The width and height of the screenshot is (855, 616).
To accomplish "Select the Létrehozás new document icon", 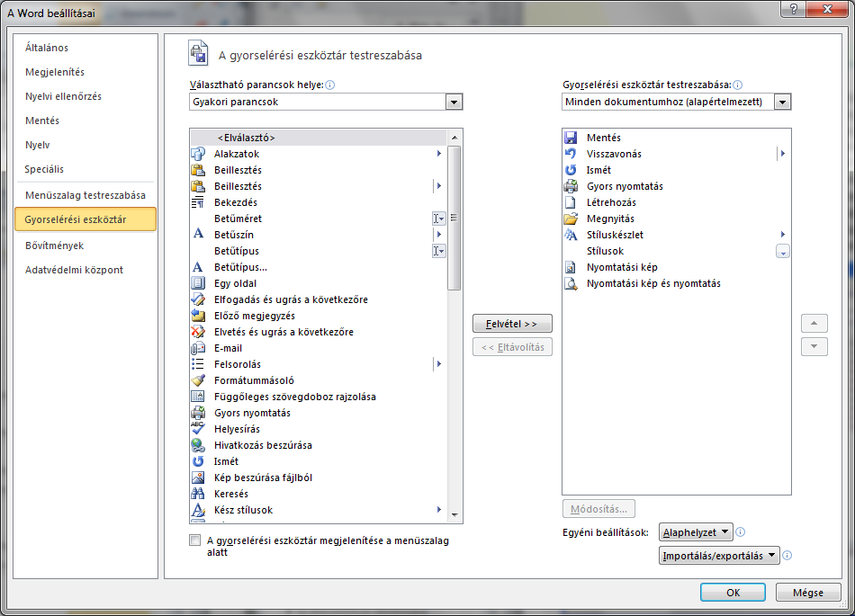I will [x=571, y=202].
